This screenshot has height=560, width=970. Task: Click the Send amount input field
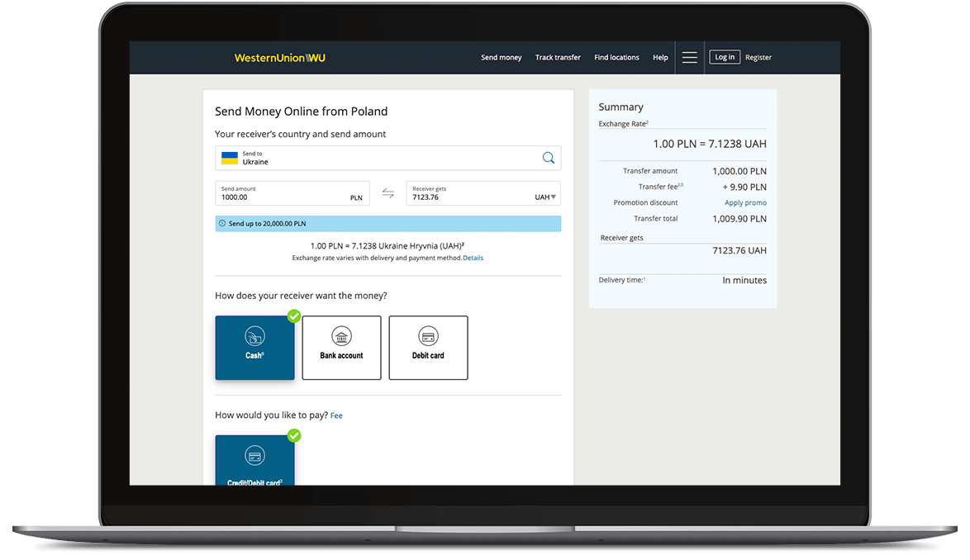tap(292, 193)
